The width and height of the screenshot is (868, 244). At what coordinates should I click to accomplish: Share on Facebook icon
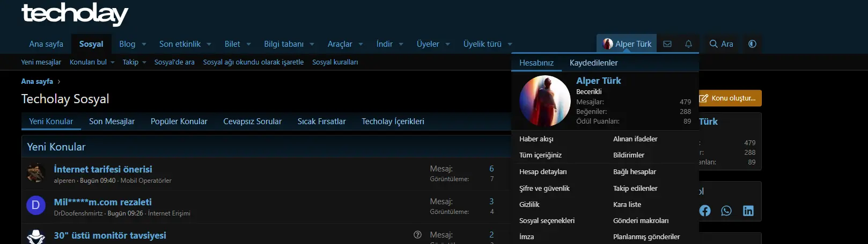pos(705,211)
